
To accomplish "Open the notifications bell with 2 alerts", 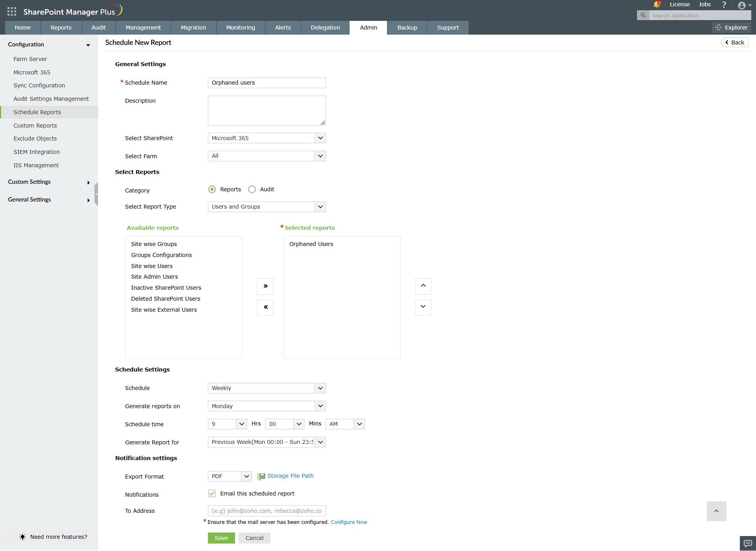I will coord(656,5).
